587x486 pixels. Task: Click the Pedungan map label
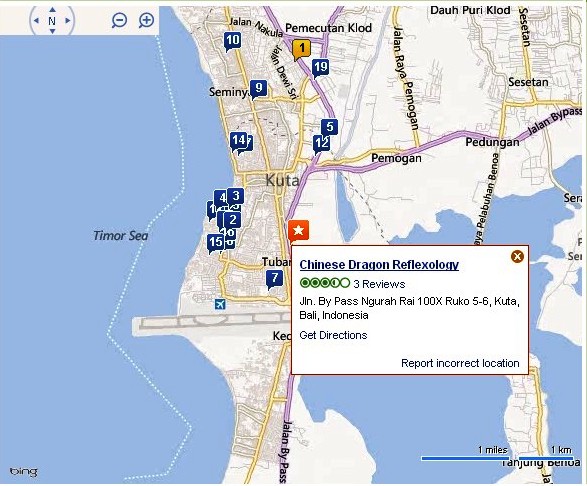[x=492, y=142]
